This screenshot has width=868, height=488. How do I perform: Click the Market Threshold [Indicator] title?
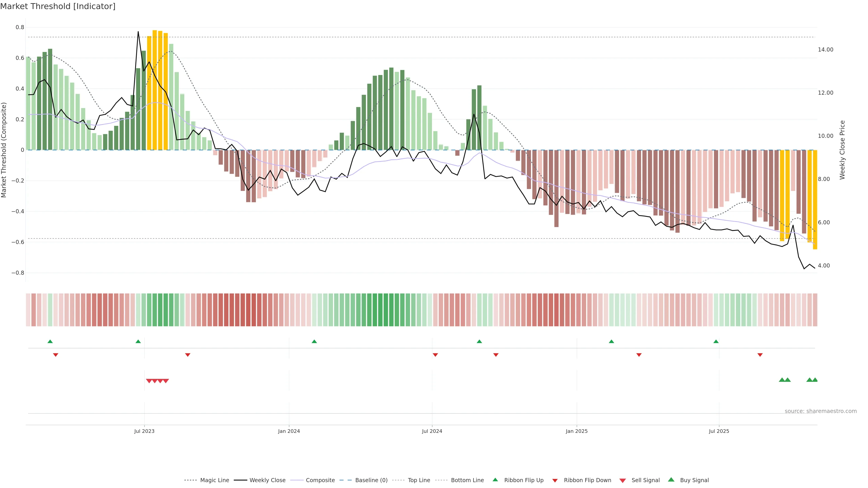[x=58, y=6]
